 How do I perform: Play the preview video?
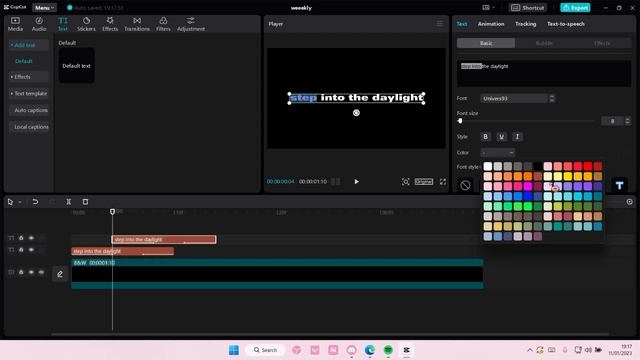[x=356, y=182]
